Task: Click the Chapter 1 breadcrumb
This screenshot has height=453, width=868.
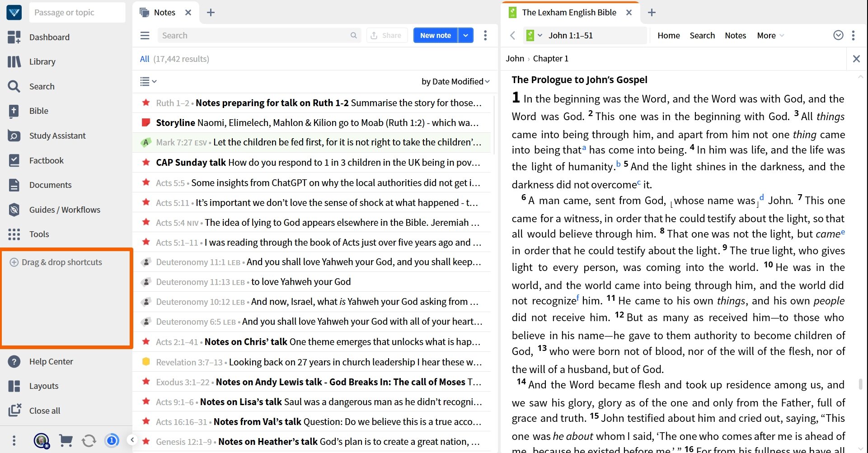Action: point(551,59)
